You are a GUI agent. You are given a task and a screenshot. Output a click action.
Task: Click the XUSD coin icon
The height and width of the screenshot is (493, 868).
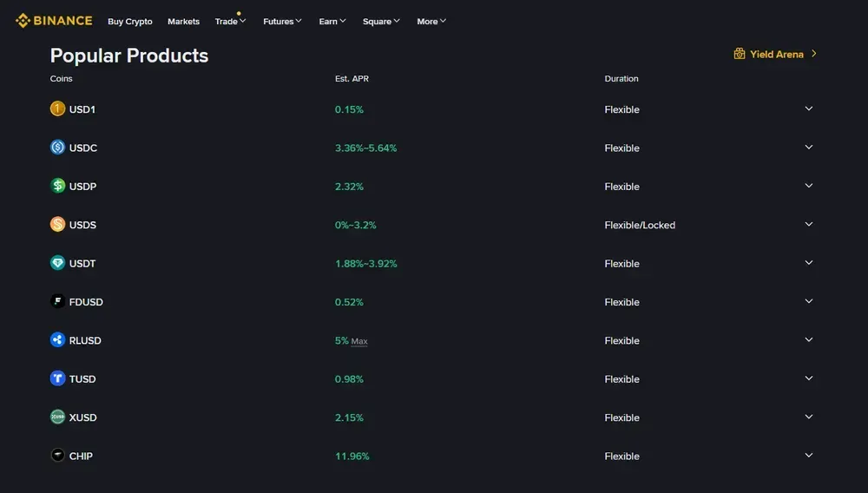(x=57, y=417)
